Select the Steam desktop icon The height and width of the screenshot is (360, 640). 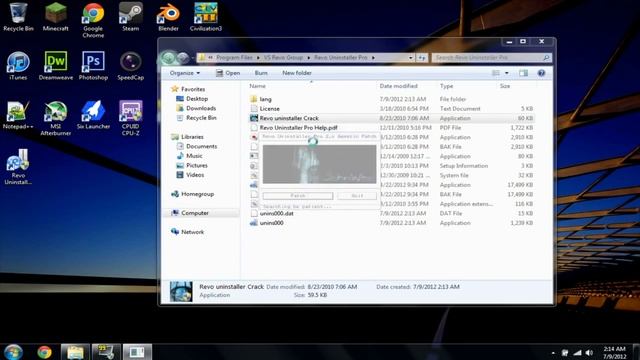[131, 17]
